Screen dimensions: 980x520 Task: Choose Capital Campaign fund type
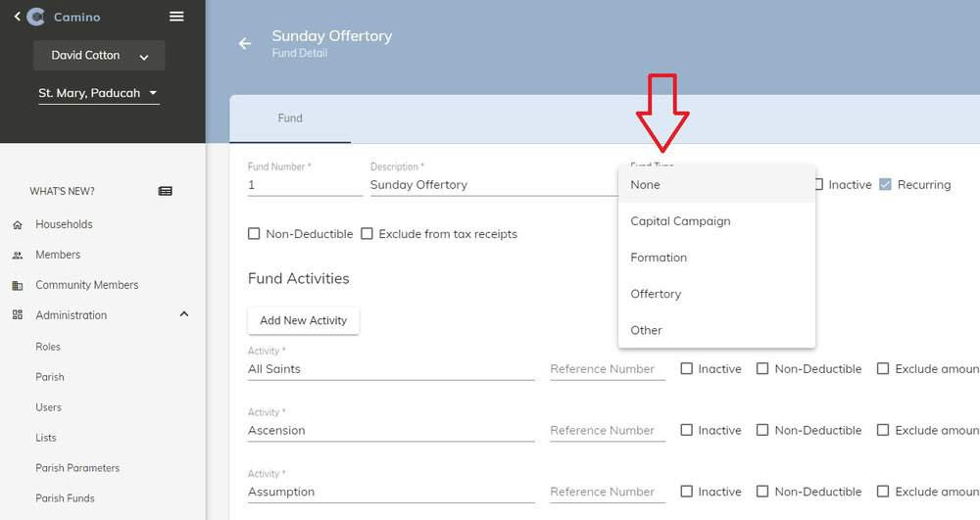[717, 221]
